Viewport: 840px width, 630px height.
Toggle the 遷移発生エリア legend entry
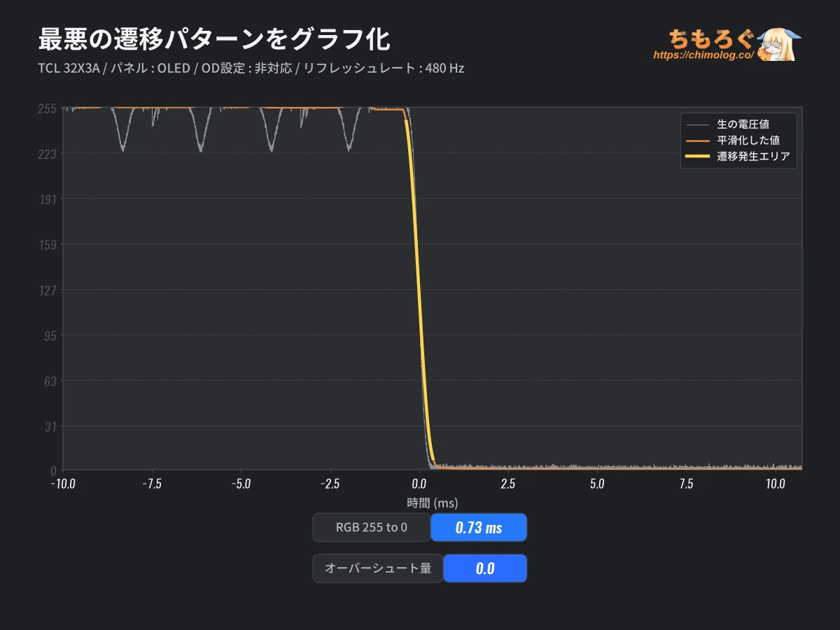tap(753, 156)
